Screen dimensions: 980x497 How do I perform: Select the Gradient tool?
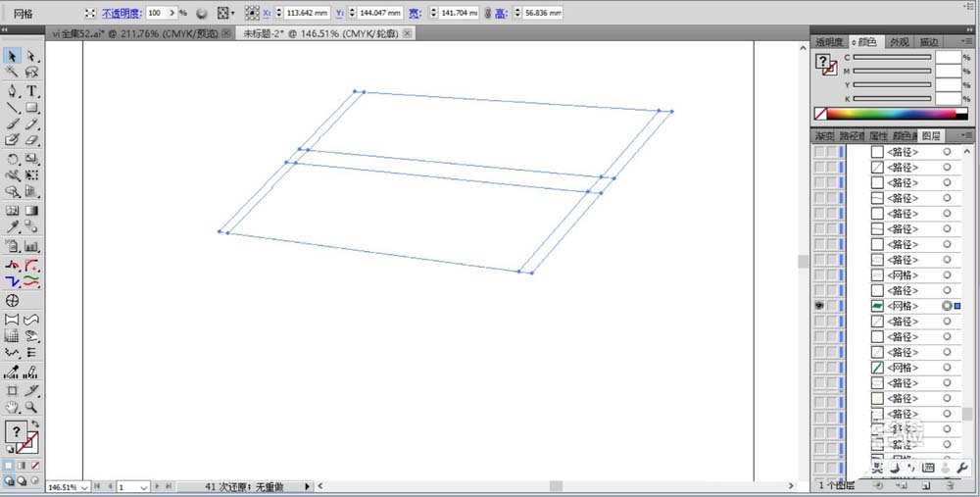click(x=31, y=211)
